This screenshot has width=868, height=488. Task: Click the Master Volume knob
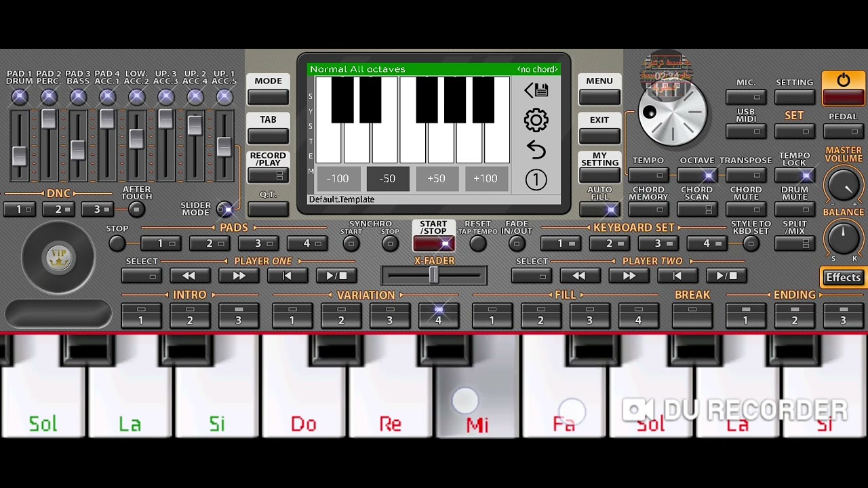(843, 184)
